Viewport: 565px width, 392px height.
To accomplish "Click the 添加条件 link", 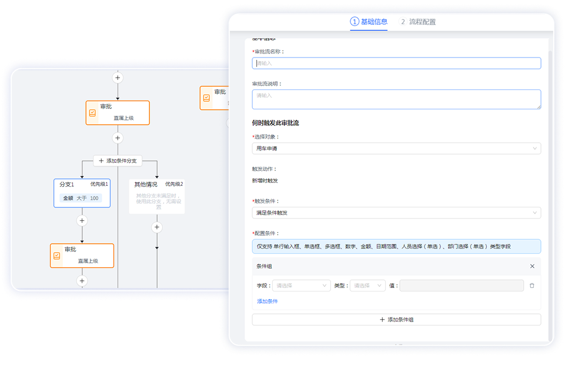I will [268, 301].
